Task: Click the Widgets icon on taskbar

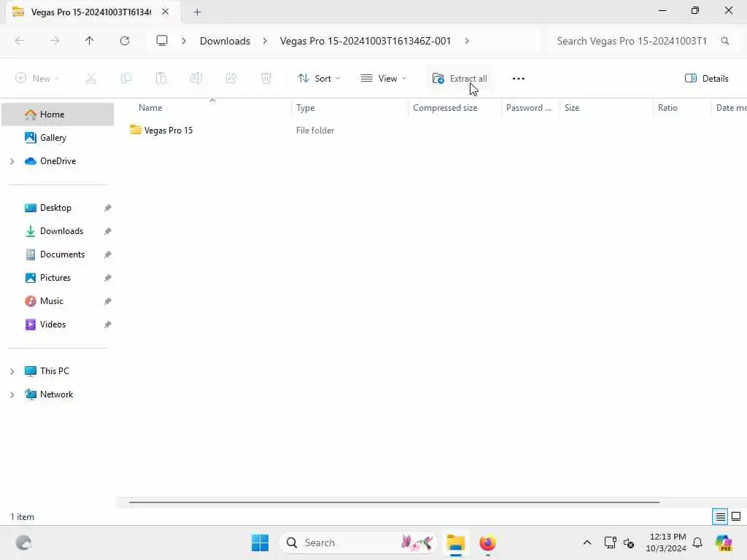Action: (23, 542)
